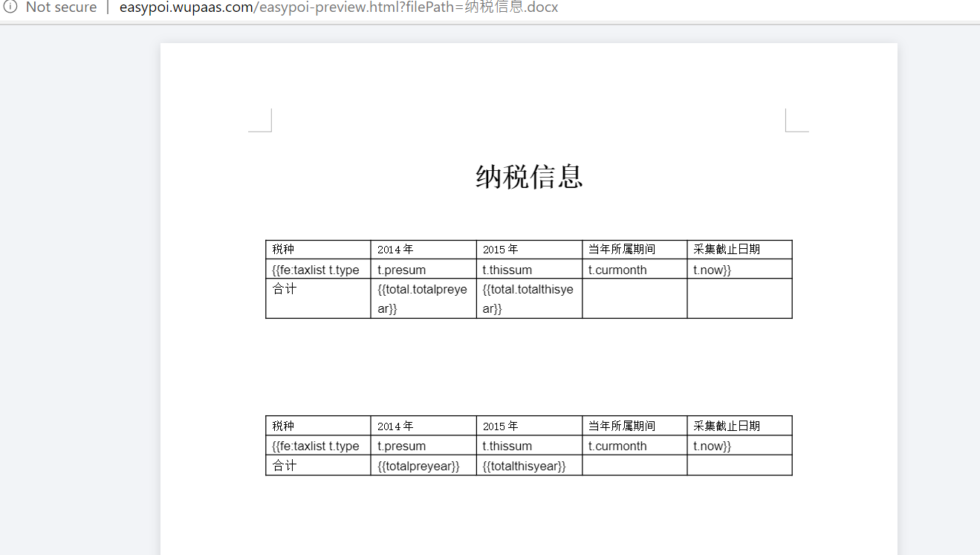Click the {{totalthisyear}} cell
The image size is (980, 555).
coord(529,466)
